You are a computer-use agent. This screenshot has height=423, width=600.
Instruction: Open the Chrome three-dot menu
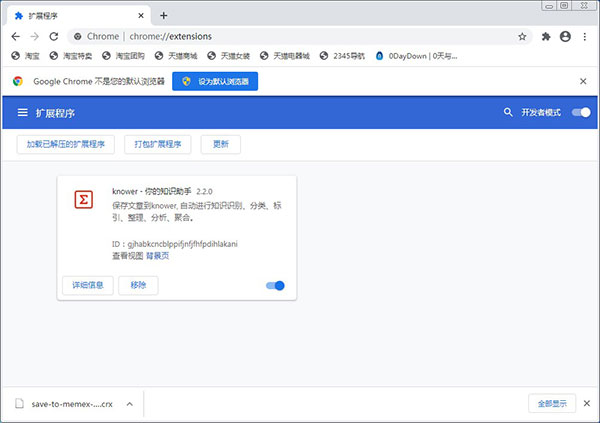585,36
